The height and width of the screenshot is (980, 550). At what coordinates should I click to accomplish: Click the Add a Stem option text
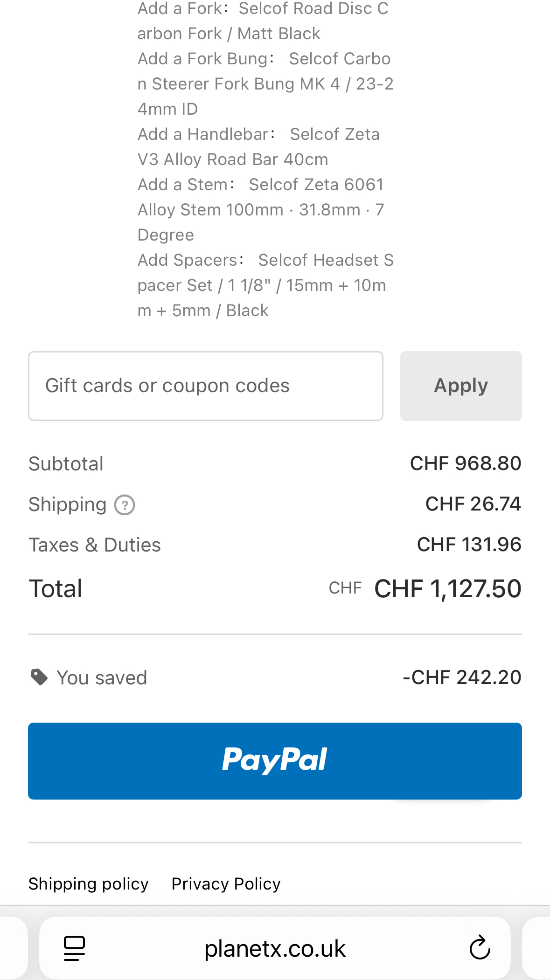[x=261, y=210]
